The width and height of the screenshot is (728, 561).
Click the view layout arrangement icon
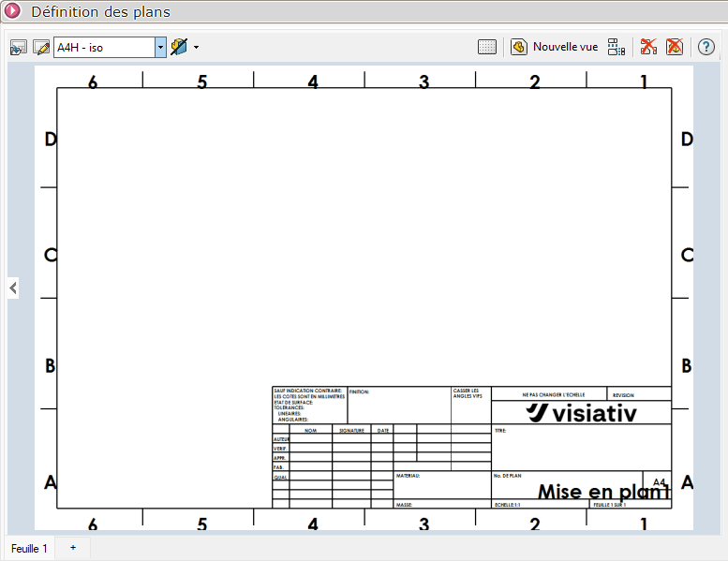pos(616,47)
